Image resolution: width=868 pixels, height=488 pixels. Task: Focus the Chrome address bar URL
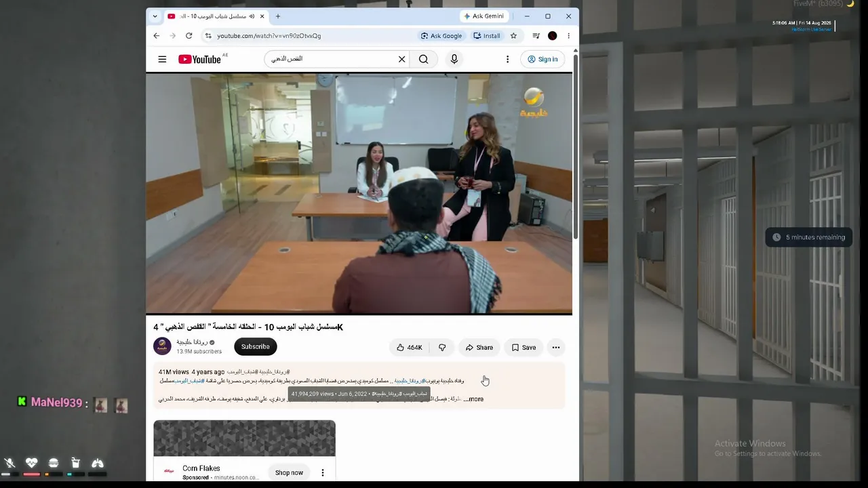[x=269, y=36]
